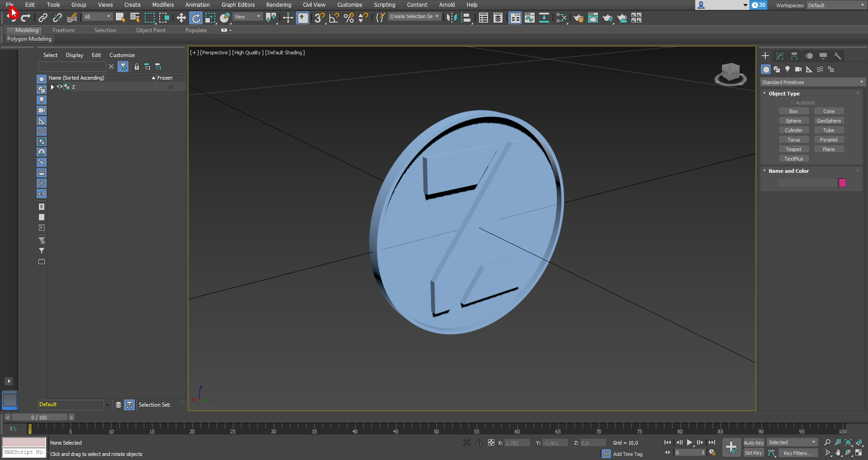The height and width of the screenshot is (460, 868).
Task: Collapse the Object Type rollout
Action: (765, 94)
